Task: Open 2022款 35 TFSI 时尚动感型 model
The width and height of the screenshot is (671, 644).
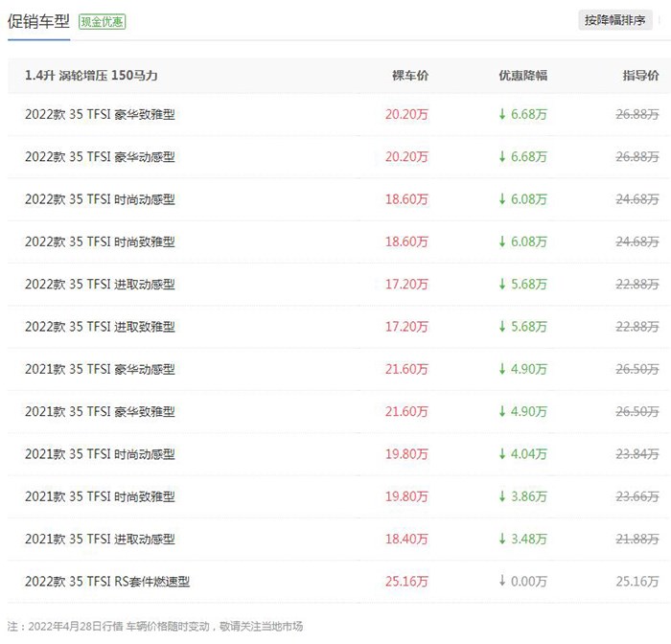Action: pyautogui.click(x=100, y=199)
